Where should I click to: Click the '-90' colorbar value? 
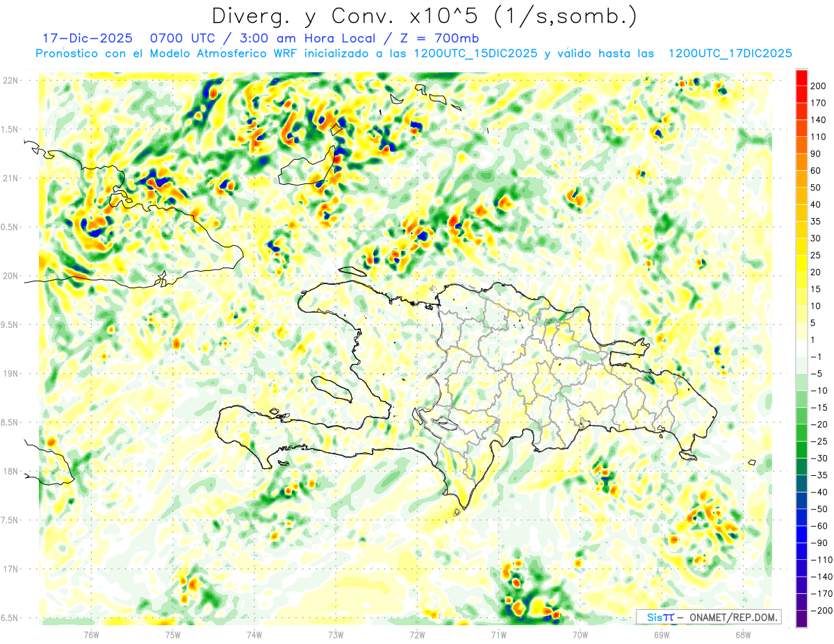click(818, 543)
